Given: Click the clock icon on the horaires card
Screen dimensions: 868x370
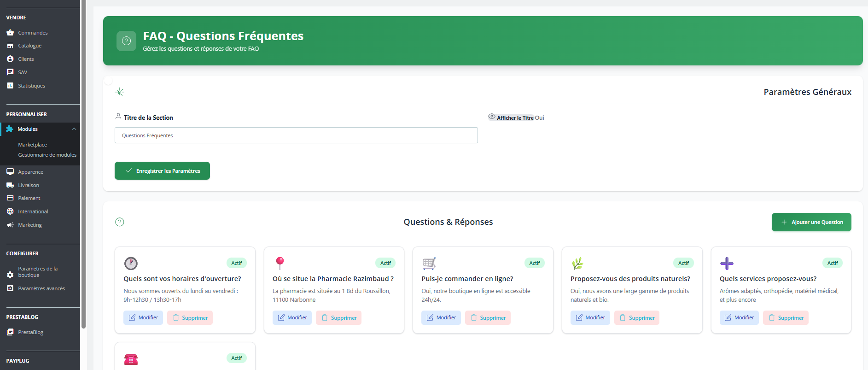Looking at the screenshot, I should (131, 263).
